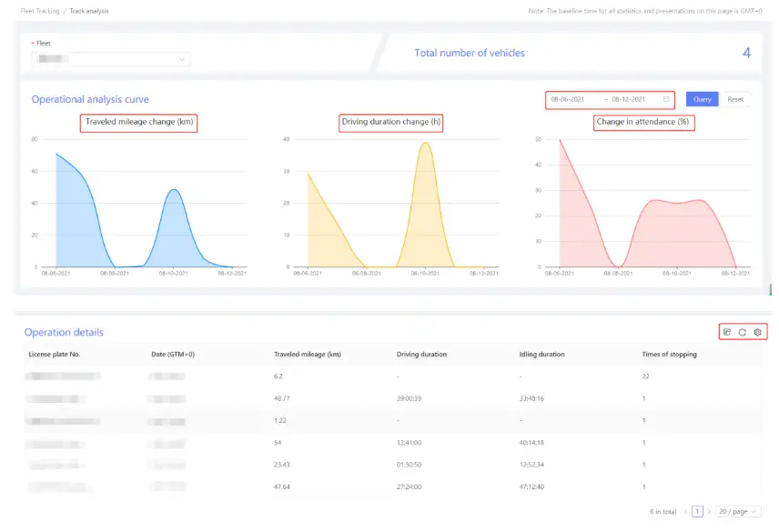Image resolution: width=779 pixels, height=532 pixels.
Task: Export the Operation details data
Action: 726,332
